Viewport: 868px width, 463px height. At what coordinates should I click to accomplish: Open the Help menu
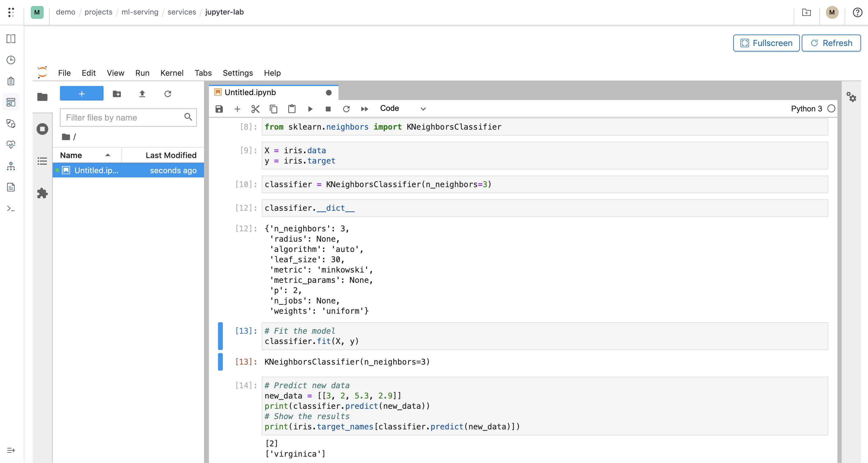(x=272, y=73)
